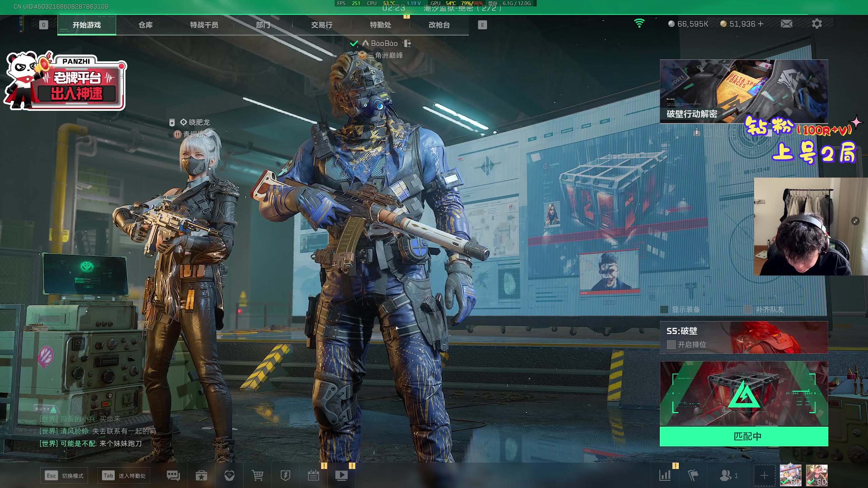Select the first teammate avatar thumbnail

[791, 475]
